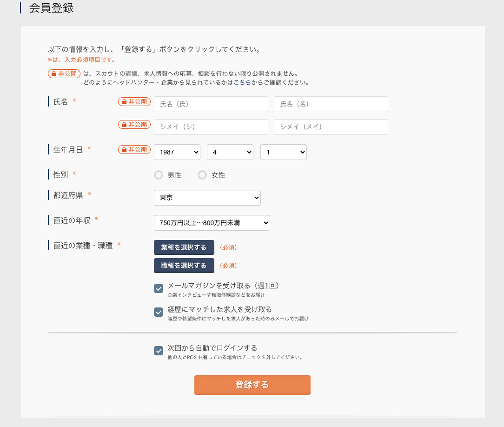Viewport: 504px width, 427px height.
Task: Click the 非公開 badge next to 生年月日
Action: (x=134, y=149)
